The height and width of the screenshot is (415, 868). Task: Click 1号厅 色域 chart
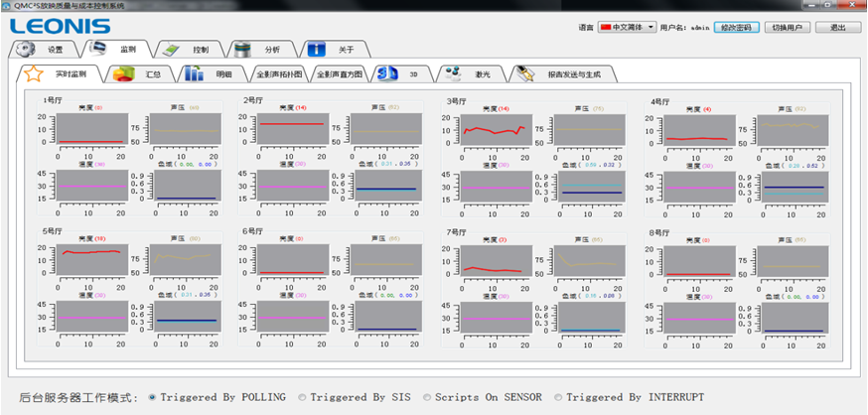(187, 185)
